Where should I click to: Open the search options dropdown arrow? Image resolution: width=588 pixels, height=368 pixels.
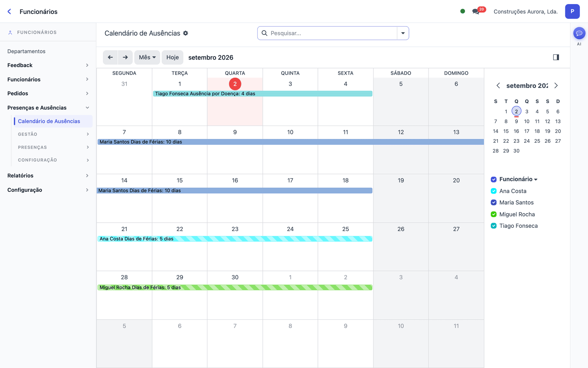pos(403,33)
